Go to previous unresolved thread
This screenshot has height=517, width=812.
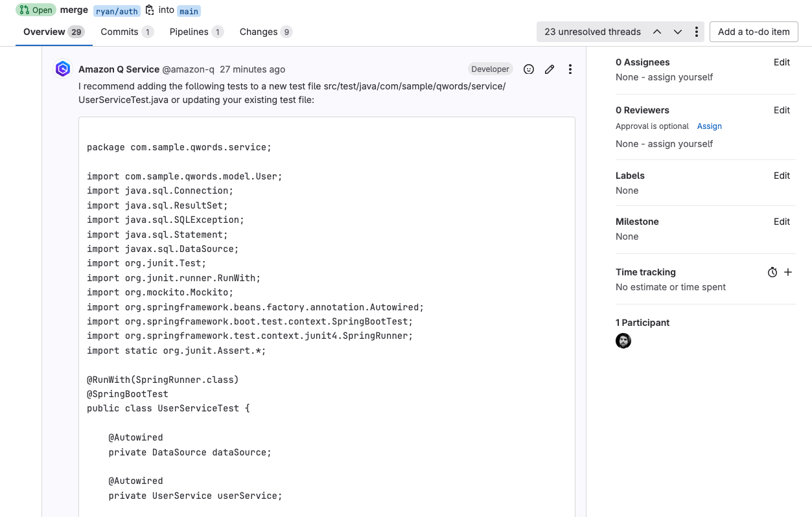pos(657,32)
